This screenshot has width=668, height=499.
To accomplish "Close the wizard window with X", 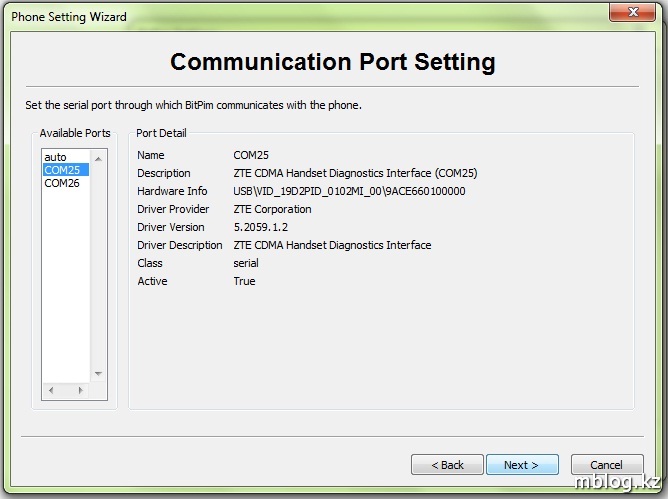I will [x=628, y=13].
